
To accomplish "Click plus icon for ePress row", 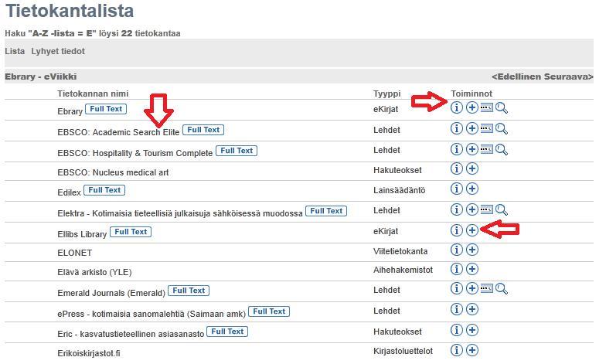I will 472,309.
